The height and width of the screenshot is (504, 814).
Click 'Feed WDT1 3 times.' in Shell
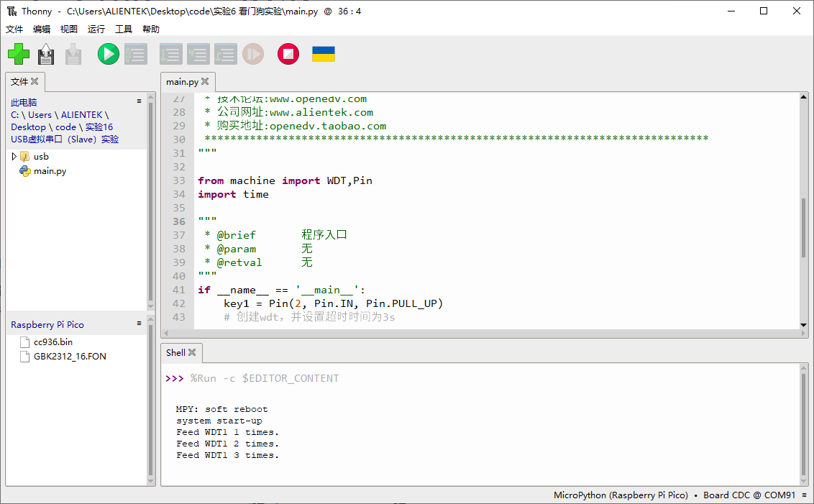(227, 455)
